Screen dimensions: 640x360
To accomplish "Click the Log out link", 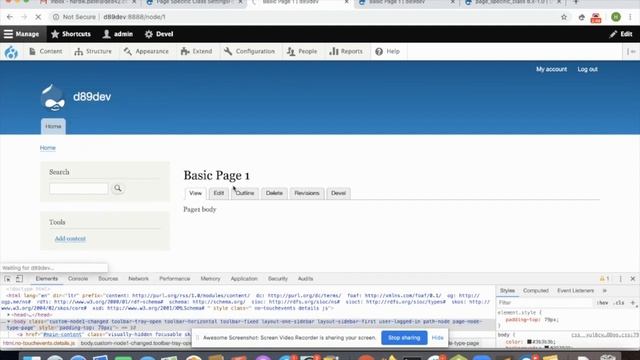I will pyautogui.click(x=587, y=69).
